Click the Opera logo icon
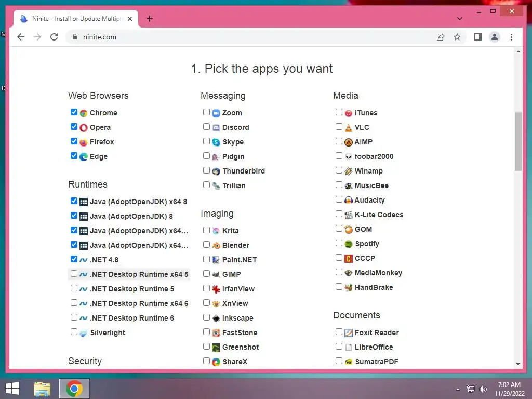The image size is (532, 399). (84, 128)
